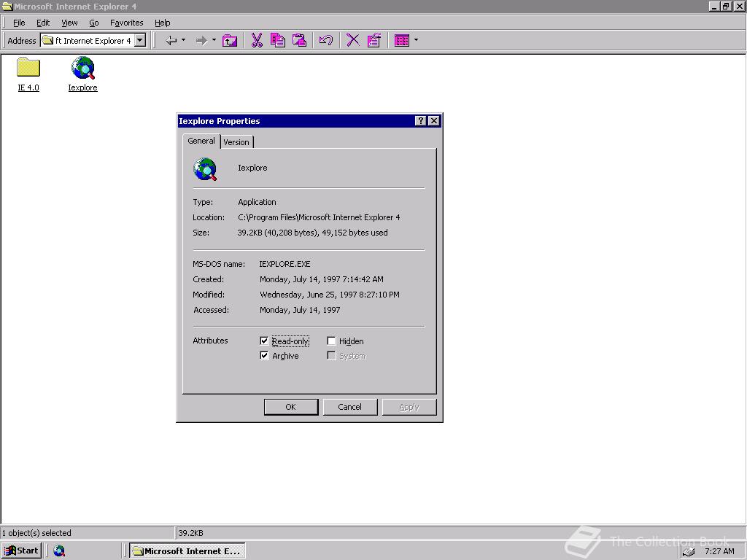Click the Delete X toolbar icon
The width and height of the screenshot is (747, 560).
pyautogui.click(x=352, y=41)
